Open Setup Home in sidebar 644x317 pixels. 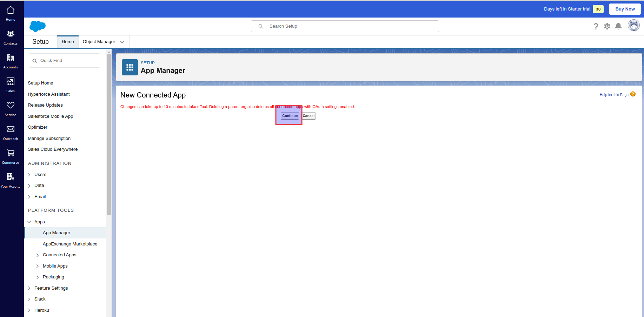tap(40, 83)
